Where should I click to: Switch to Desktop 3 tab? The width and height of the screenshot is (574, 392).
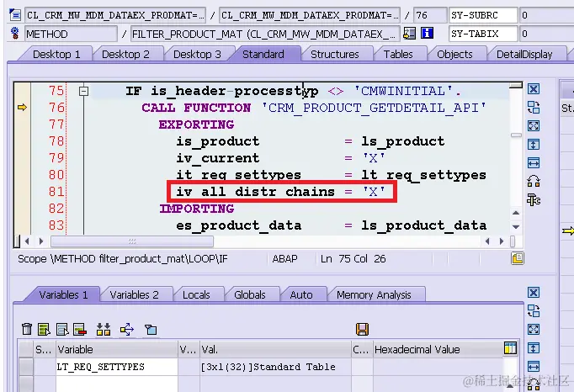pyautogui.click(x=197, y=54)
